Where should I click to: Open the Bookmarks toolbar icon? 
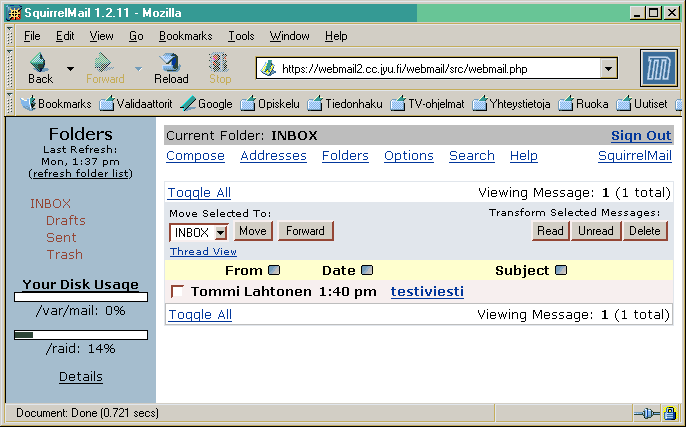tap(28, 104)
